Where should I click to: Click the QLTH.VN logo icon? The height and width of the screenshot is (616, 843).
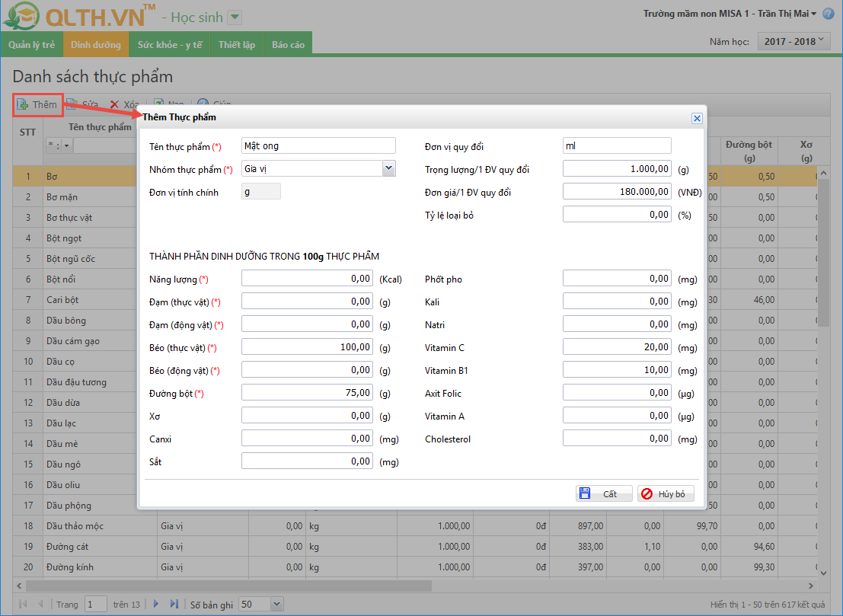point(21,16)
